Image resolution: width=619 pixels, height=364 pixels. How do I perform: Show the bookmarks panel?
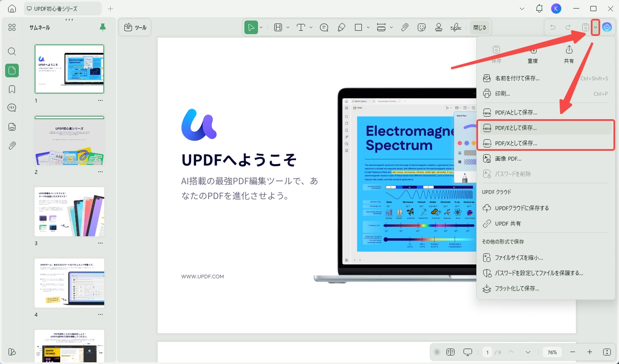pyautogui.click(x=12, y=89)
